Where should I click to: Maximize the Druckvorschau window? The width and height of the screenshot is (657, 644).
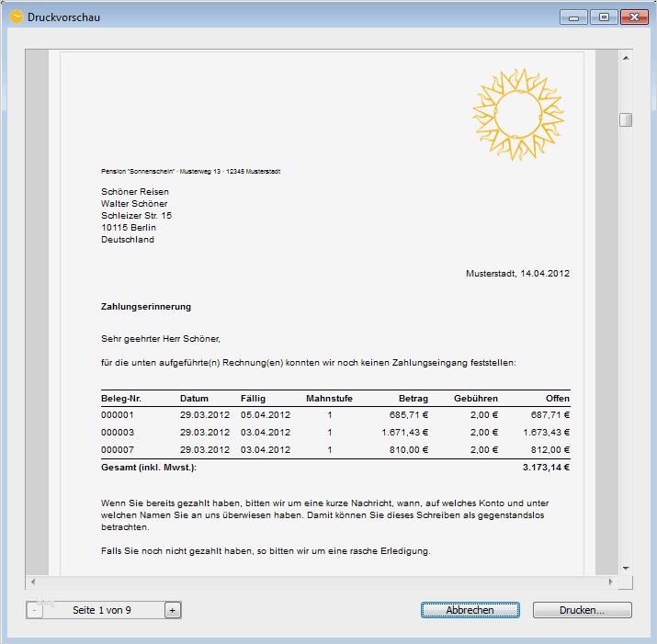click(604, 17)
